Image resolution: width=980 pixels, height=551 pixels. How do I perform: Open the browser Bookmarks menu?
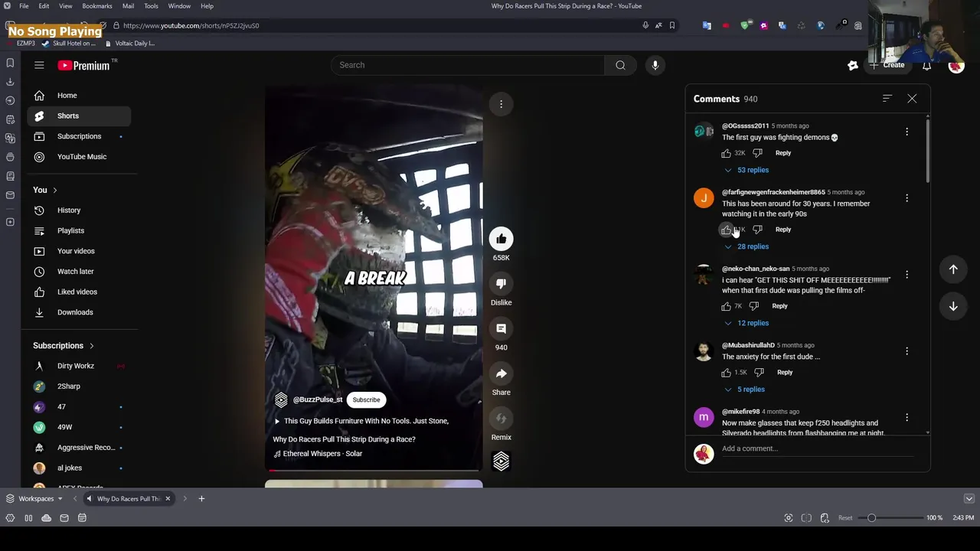point(96,6)
